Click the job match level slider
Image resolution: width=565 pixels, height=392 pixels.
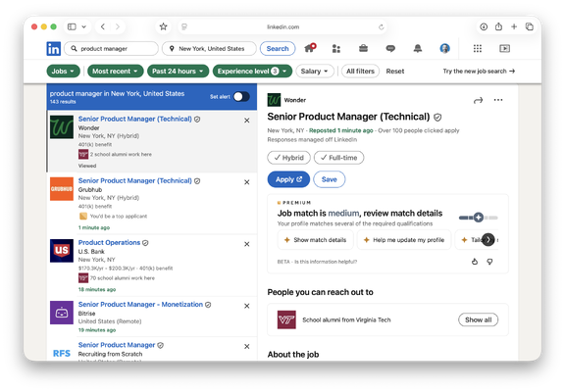pos(478,218)
